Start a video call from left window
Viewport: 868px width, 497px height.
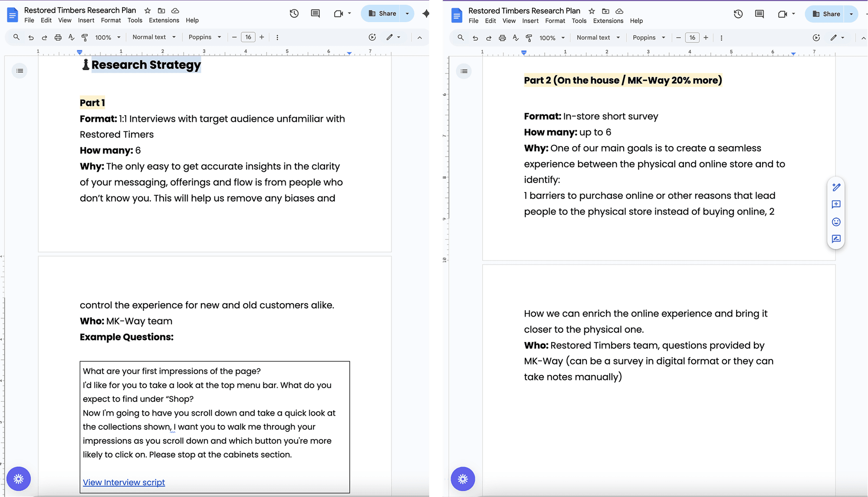click(x=339, y=13)
